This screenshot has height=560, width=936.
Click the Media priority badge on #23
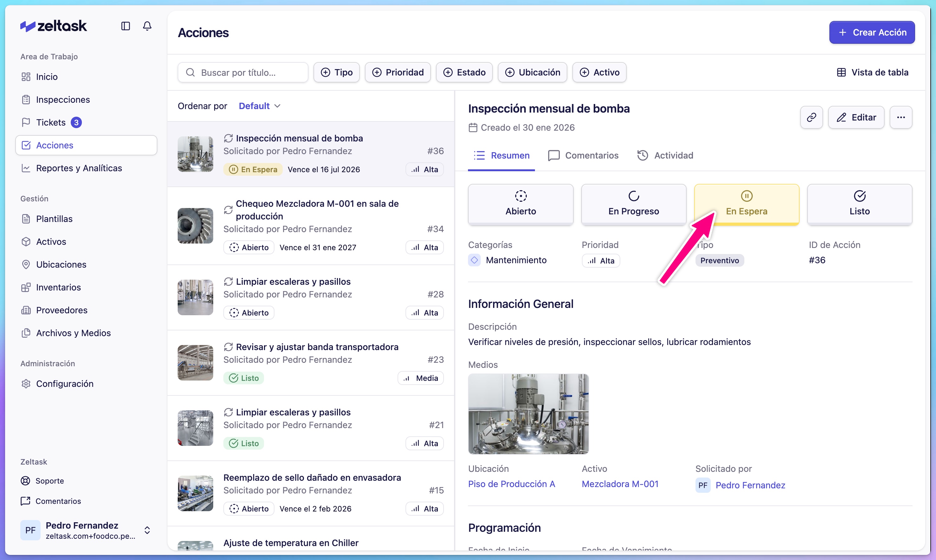click(x=421, y=378)
